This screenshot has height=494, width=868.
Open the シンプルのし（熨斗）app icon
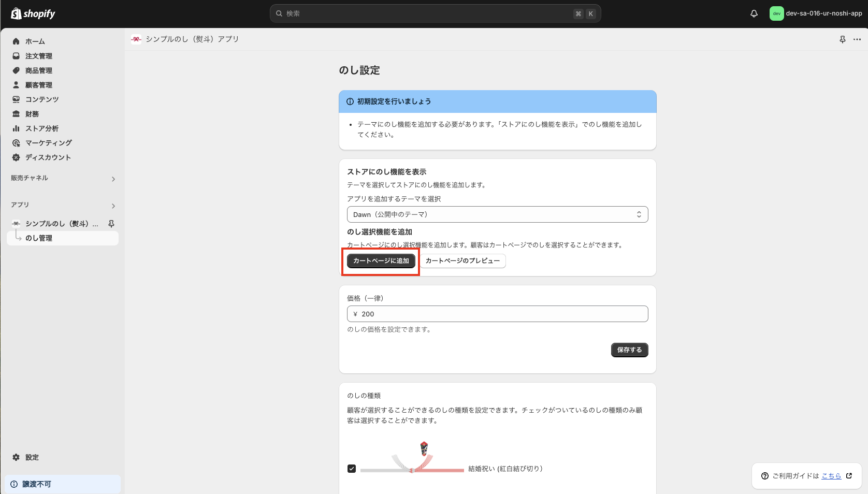[136, 39]
